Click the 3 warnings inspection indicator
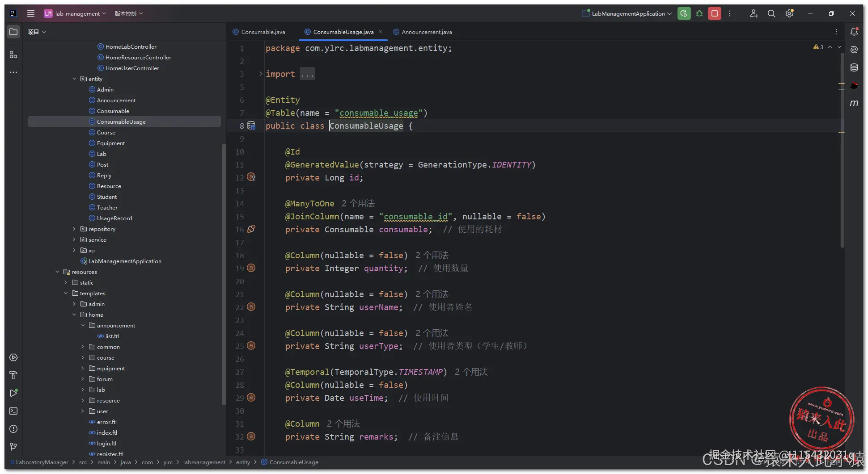The image size is (868, 474). click(x=818, y=47)
